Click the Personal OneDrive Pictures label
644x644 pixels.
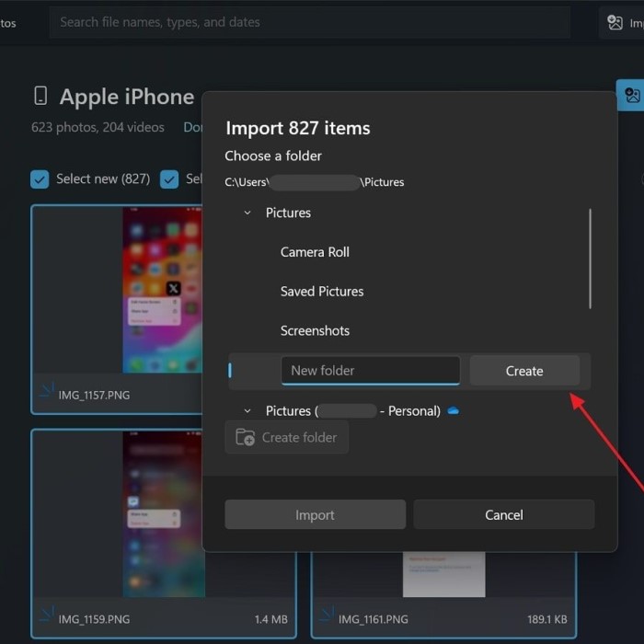(352, 410)
